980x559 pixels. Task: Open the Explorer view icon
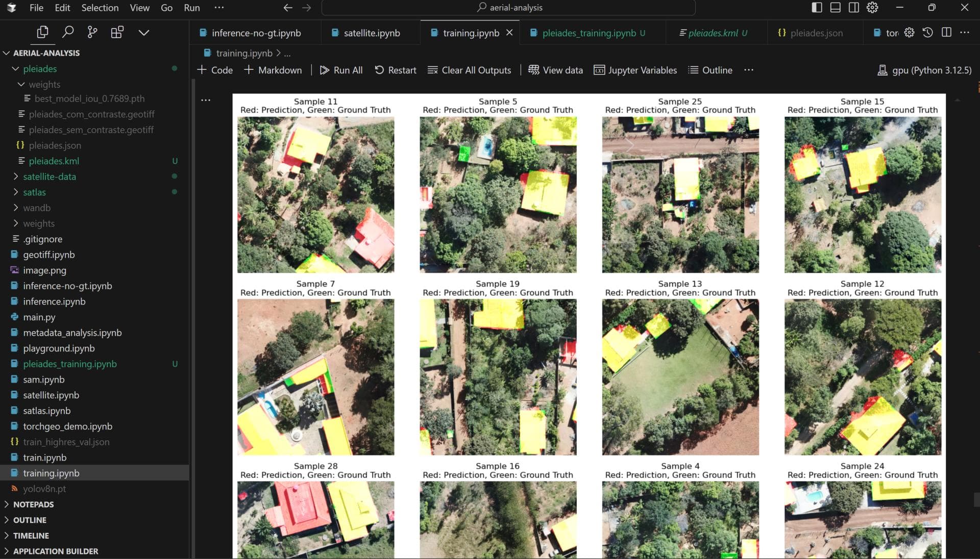point(42,33)
